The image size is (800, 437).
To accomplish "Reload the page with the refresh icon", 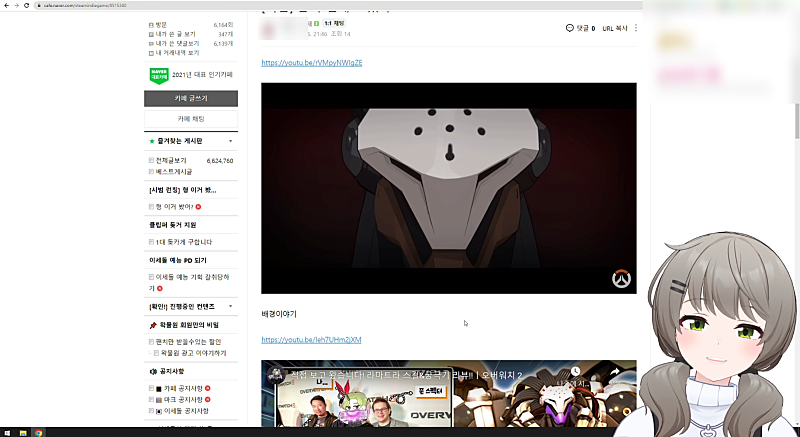I will 27,5.
